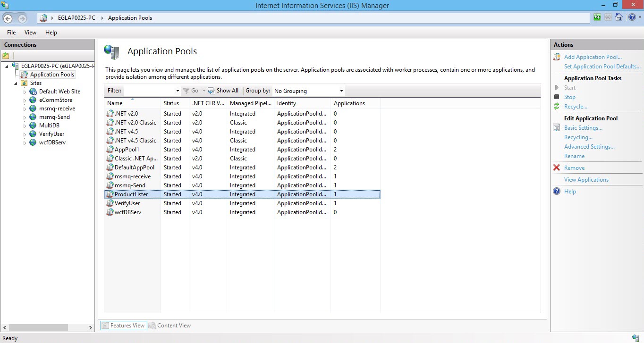Click the navigate Forward arrow button
The width and height of the screenshot is (644, 343).
pyautogui.click(x=22, y=18)
